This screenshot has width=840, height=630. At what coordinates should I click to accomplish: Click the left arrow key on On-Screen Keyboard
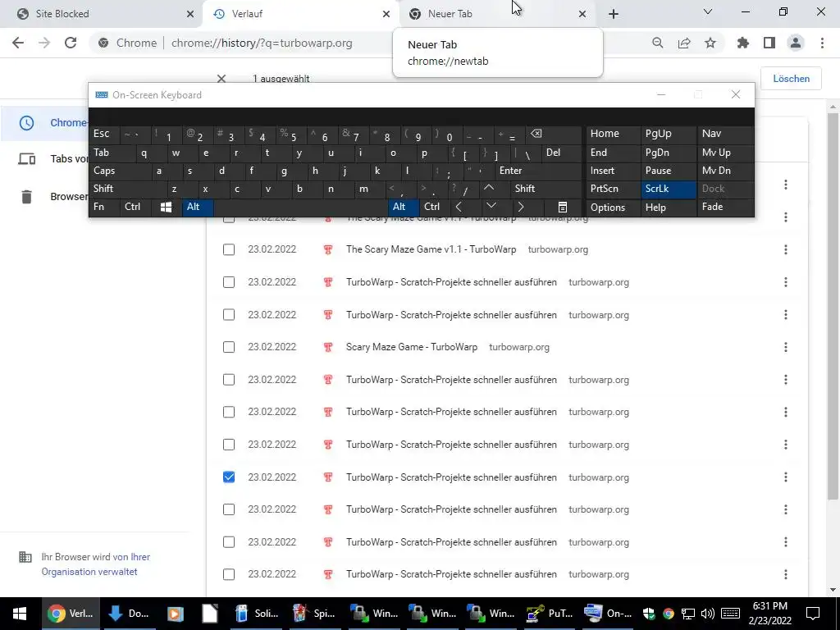[459, 207]
